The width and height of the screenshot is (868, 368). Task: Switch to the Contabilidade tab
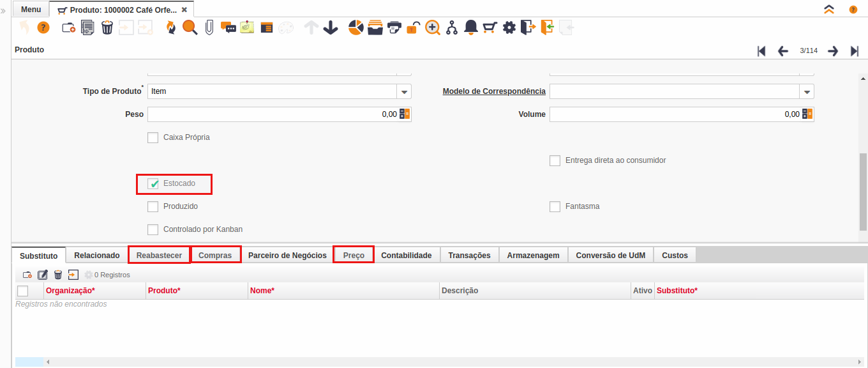click(406, 256)
